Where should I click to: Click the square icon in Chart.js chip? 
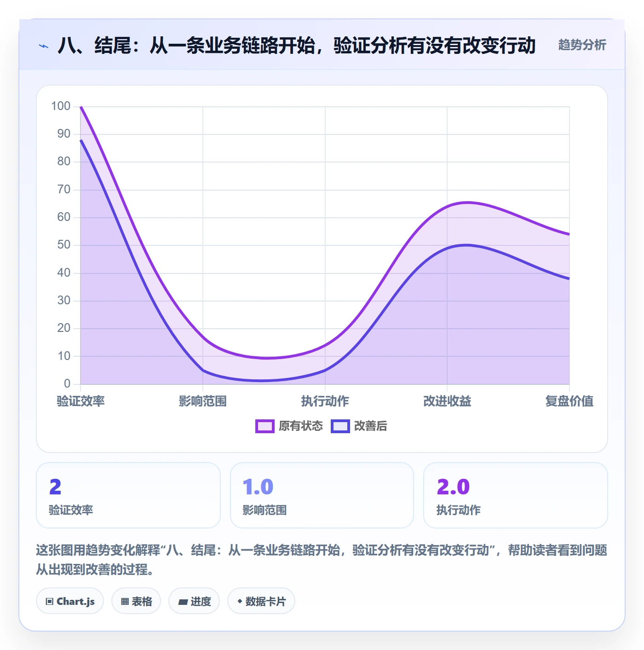(49, 602)
